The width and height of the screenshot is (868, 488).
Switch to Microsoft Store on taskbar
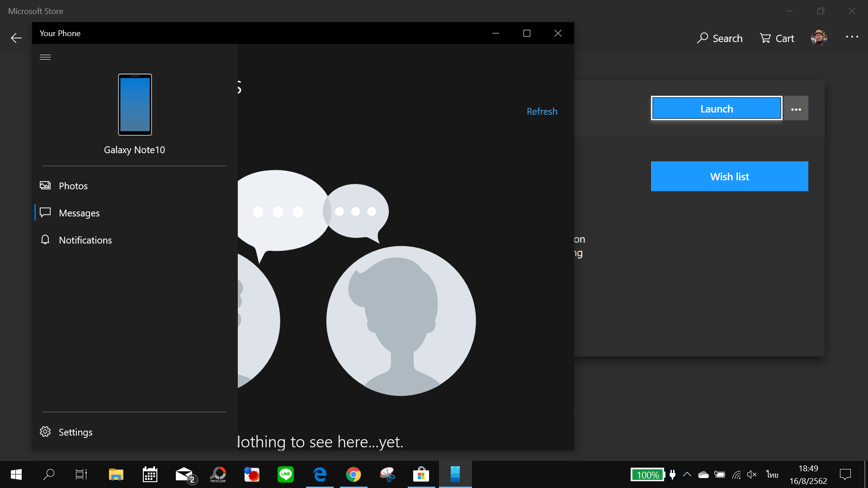[421, 474]
